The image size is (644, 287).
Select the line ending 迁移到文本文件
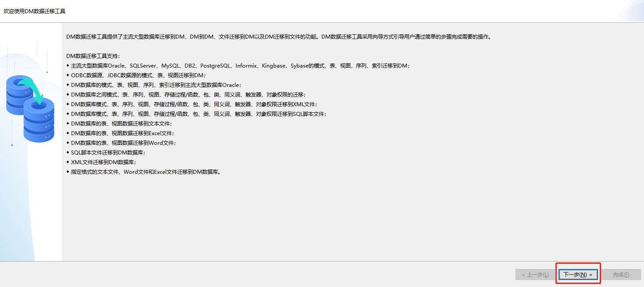[x=119, y=124]
